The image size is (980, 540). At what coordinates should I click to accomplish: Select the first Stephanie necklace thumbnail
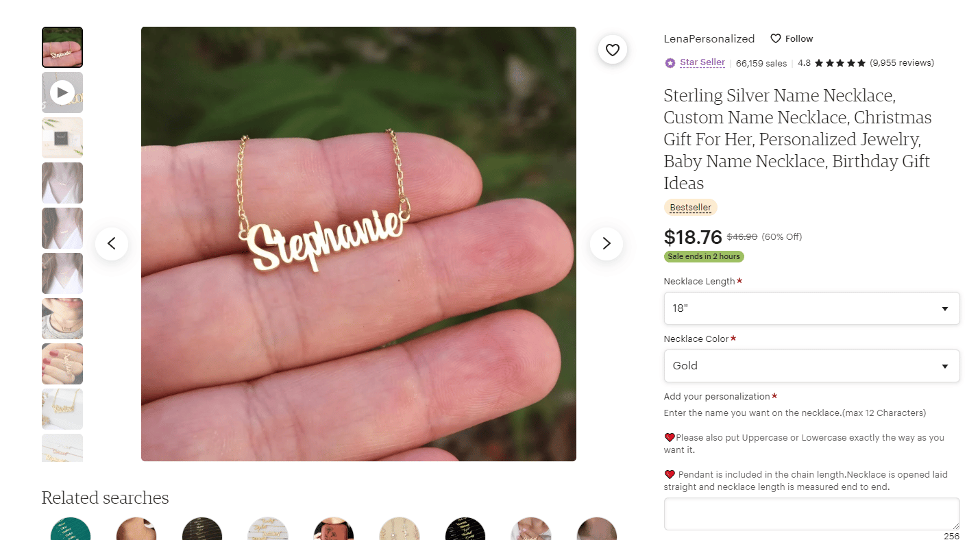(x=62, y=47)
